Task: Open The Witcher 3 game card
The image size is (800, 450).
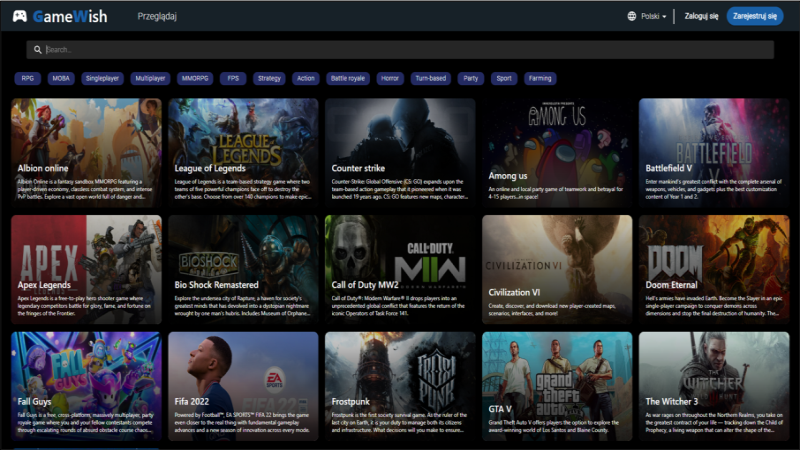Action: 714,386
